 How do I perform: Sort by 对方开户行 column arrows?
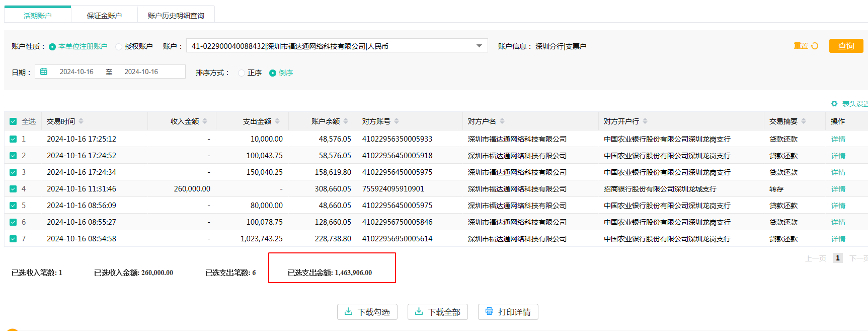[x=645, y=121]
